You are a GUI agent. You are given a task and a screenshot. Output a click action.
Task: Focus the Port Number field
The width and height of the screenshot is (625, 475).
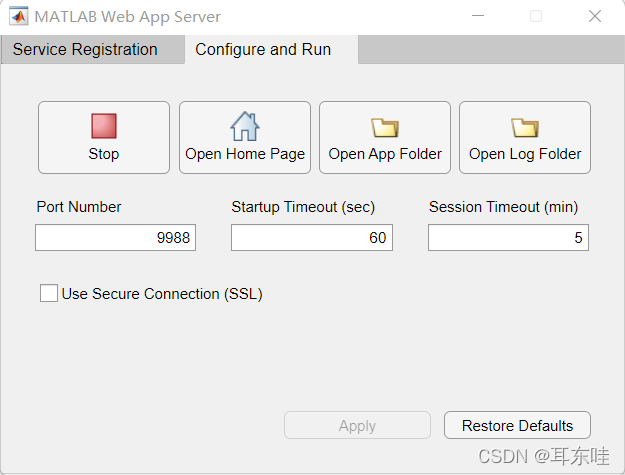(115, 238)
